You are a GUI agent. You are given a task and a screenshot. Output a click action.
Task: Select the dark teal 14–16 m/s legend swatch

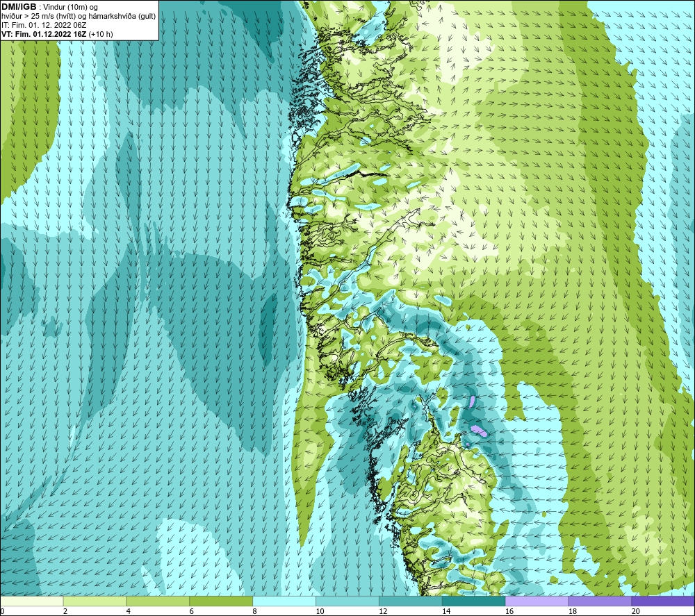(x=474, y=601)
